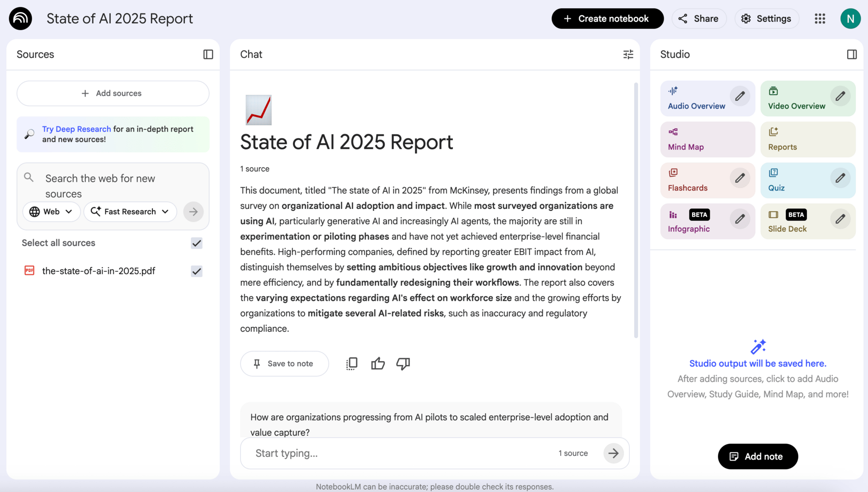The width and height of the screenshot is (868, 492).
Task: Customize the Quiz with pencil icon
Action: (x=840, y=178)
